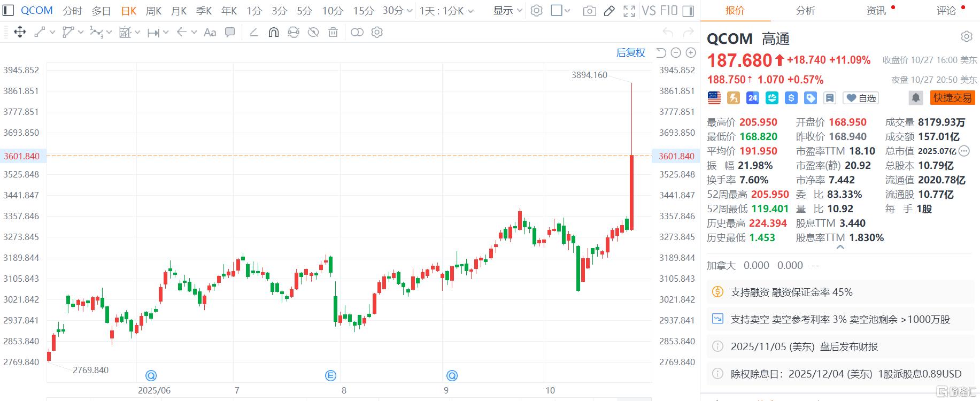The width and height of the screenshot is (980, 401).
Task: Switch to the 分析 tab
Action: pos(805,11)
